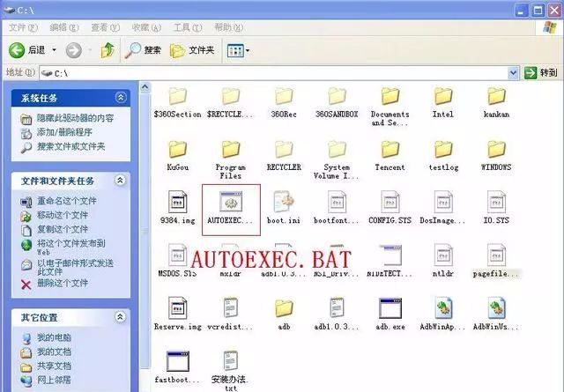The height and width of the screenshot is (392, 564).
Task: Click 隐藏此驱动器的内容 link
Action: point(75,118)
